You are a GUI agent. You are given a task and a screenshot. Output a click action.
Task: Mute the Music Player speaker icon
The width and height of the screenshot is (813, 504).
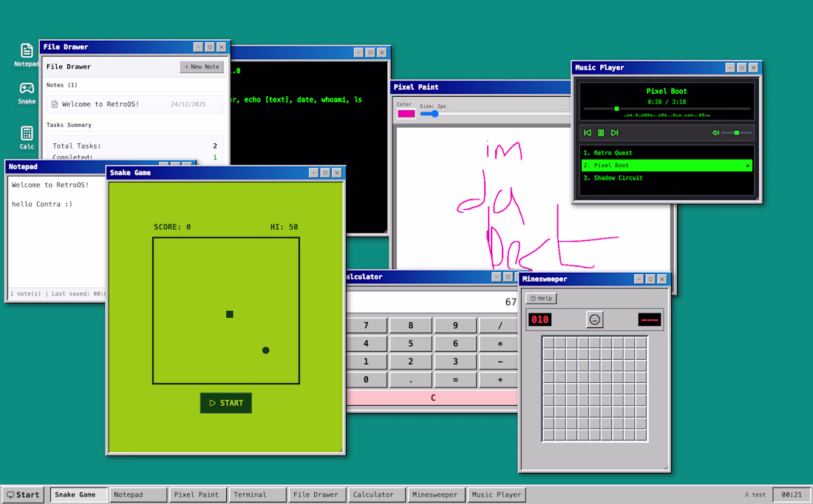[715, 133]
